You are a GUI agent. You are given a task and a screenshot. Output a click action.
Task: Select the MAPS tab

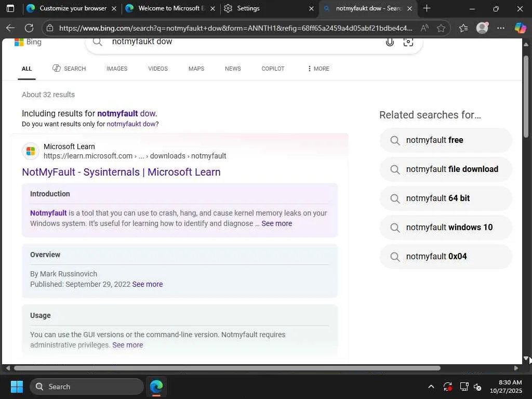click(196, 69)
